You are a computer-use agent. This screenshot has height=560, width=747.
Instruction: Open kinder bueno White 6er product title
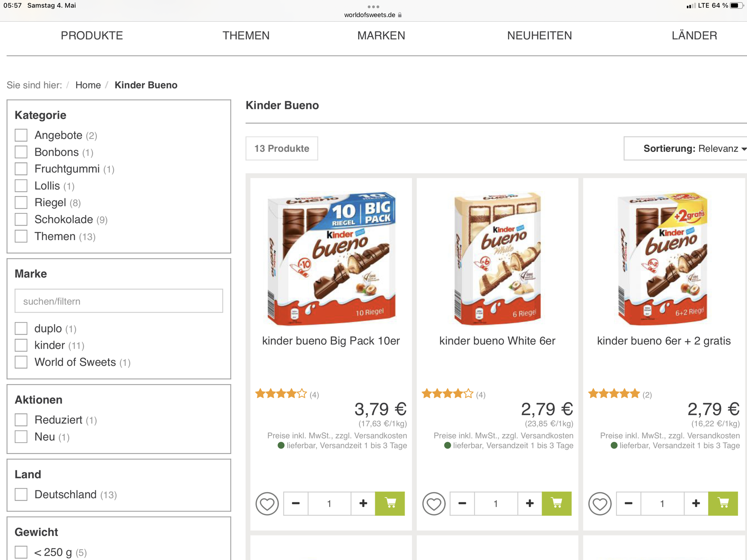coord(498,341)
